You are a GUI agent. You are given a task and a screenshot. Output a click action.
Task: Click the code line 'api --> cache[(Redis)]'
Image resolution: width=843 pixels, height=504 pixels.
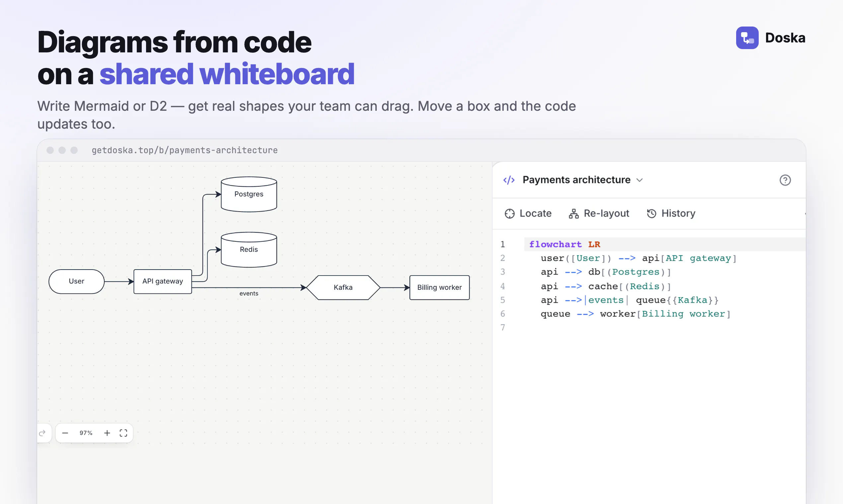(x=606, y=286)
